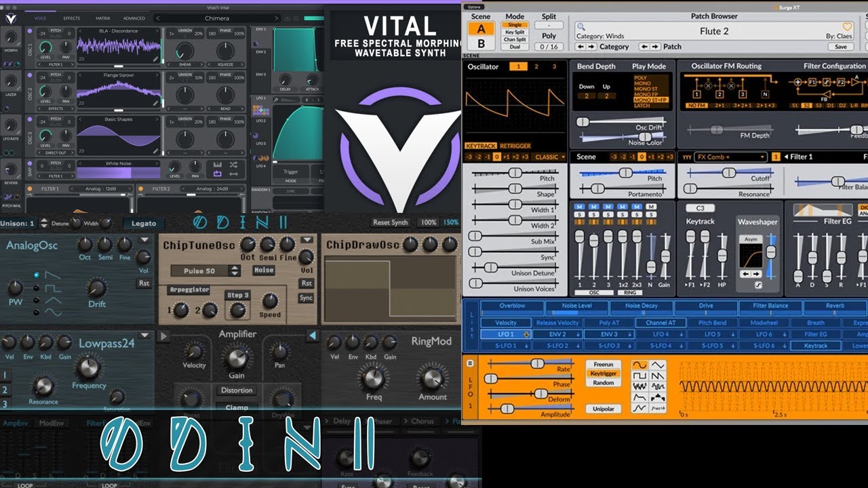Solo oscillator 2 in Surge mixer
The image size is (868, 488).
(594, 214)
